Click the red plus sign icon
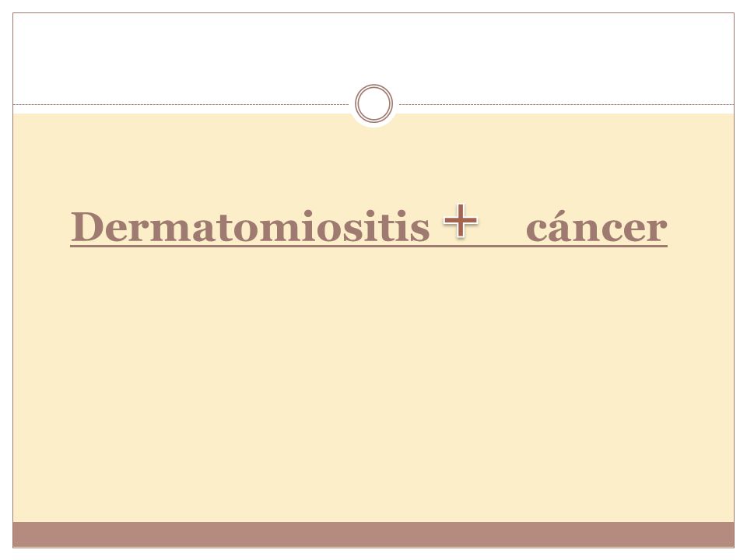 pos(460,220)
